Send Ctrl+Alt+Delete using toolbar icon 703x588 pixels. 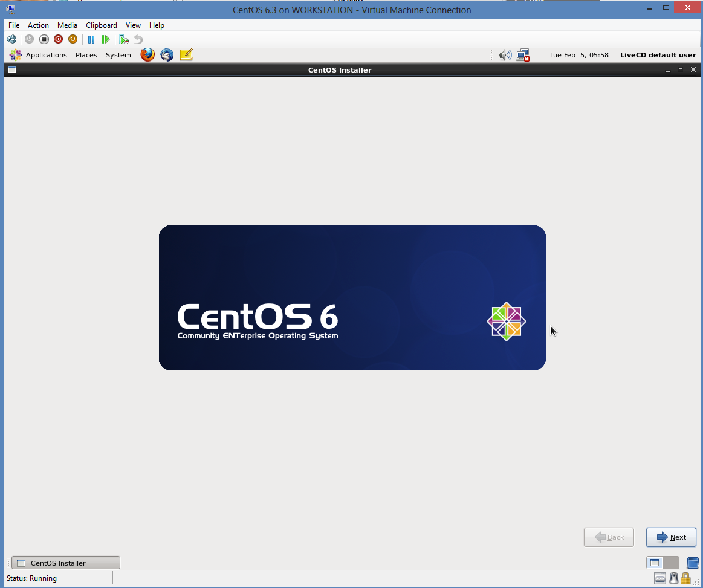click(x=11, y=39)
